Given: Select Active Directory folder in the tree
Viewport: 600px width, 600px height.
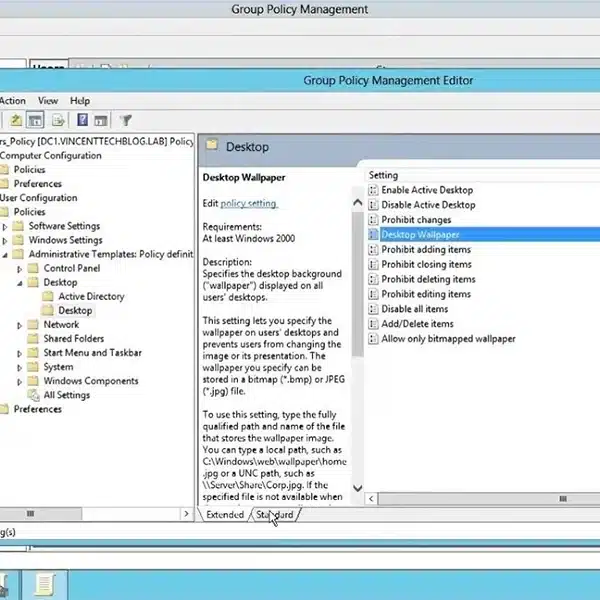Looking at the screenshot, I should pos(91,297).
